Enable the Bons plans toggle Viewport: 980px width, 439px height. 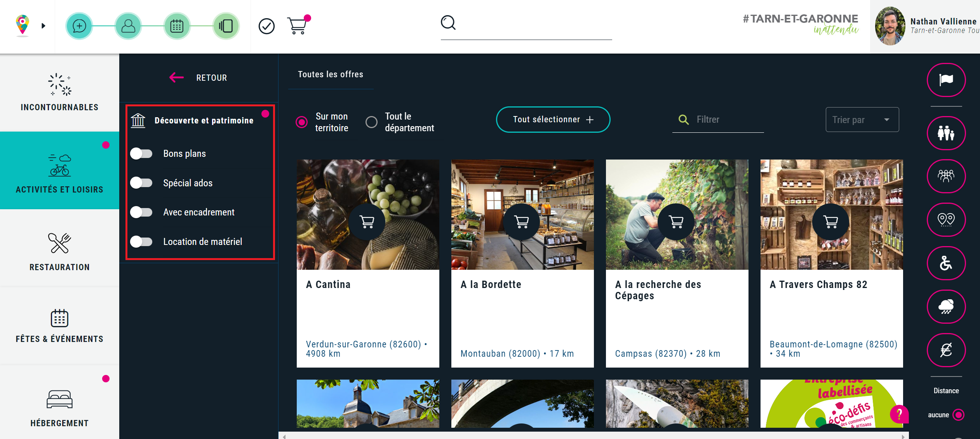point(141,154)
